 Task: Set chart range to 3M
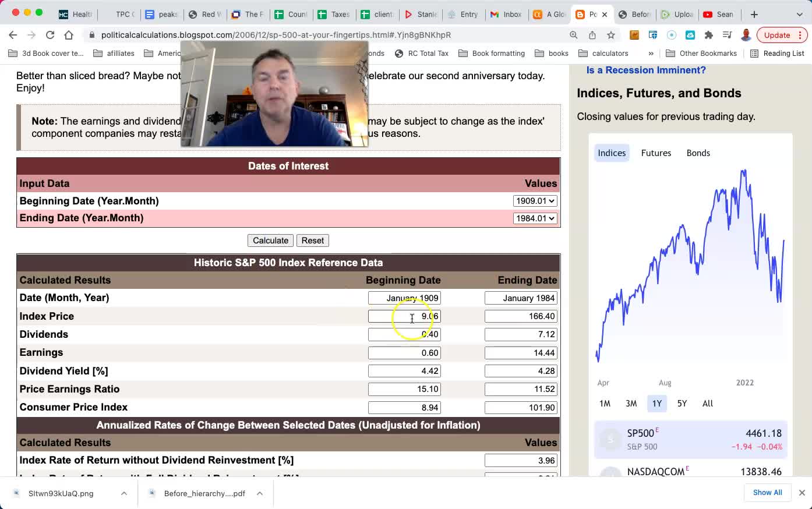pos(631,404)
